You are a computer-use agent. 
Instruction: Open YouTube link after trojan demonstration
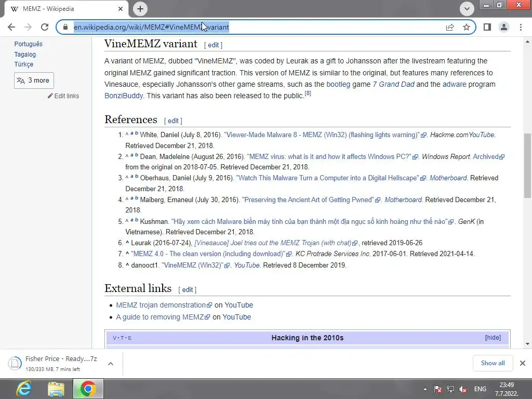tap(239, 305)
